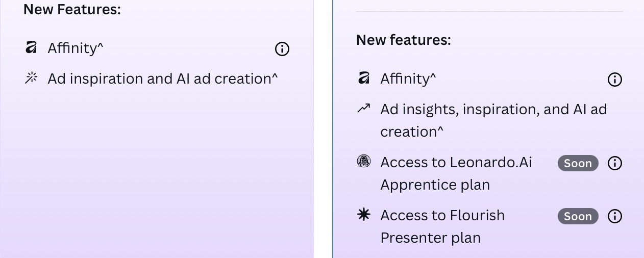
Task: Click the Affinity label in right card
Action: pos(408,79)
